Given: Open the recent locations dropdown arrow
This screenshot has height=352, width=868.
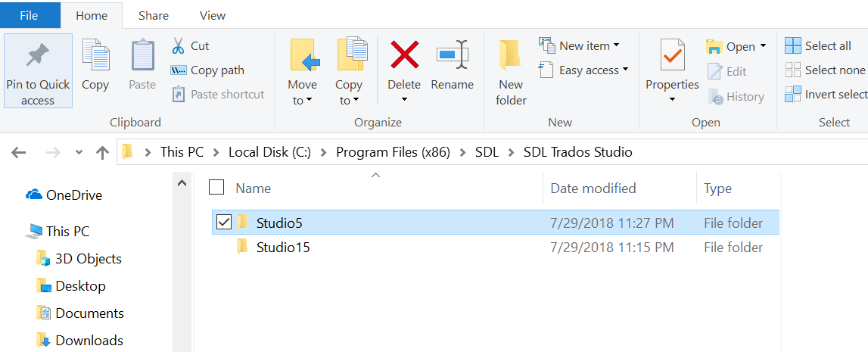Looking at the screenshot, I should tap(79, 152).
